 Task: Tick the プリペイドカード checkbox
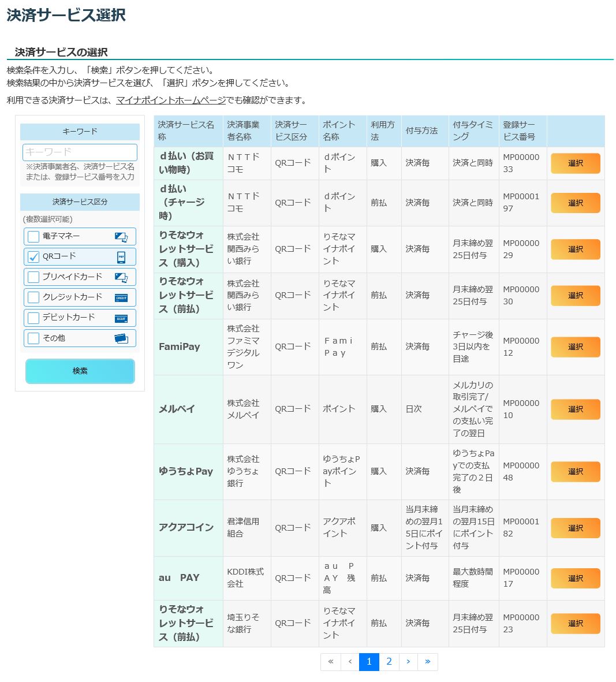(x=33, y=277)
